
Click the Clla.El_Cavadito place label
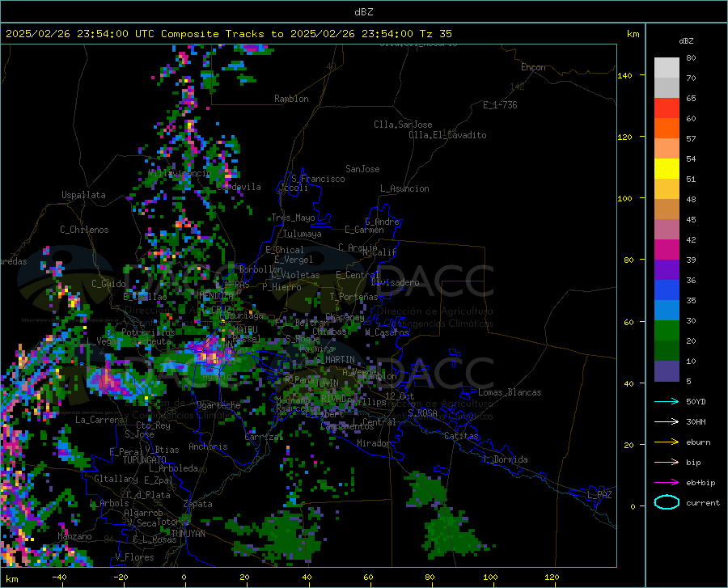tap(447, 135)
